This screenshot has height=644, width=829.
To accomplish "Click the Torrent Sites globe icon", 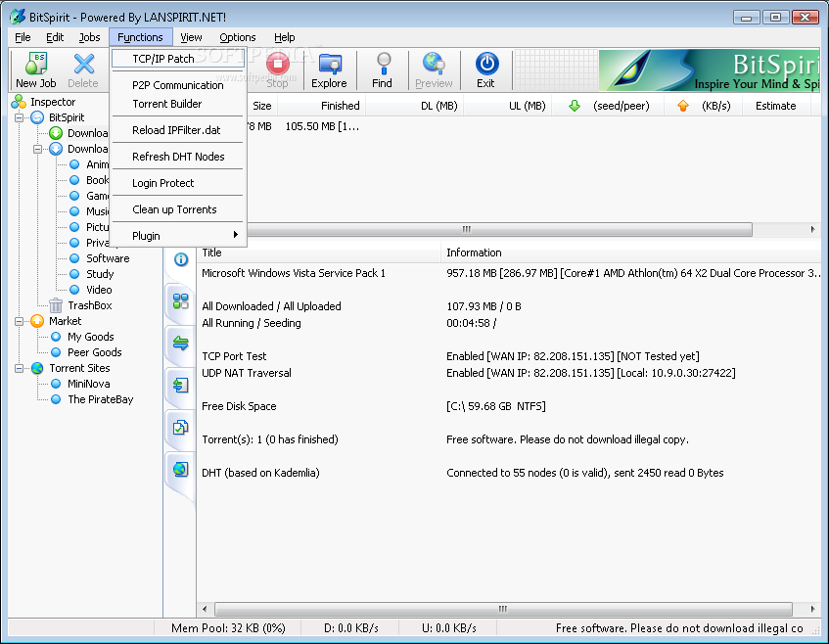I will click(37, 368).
